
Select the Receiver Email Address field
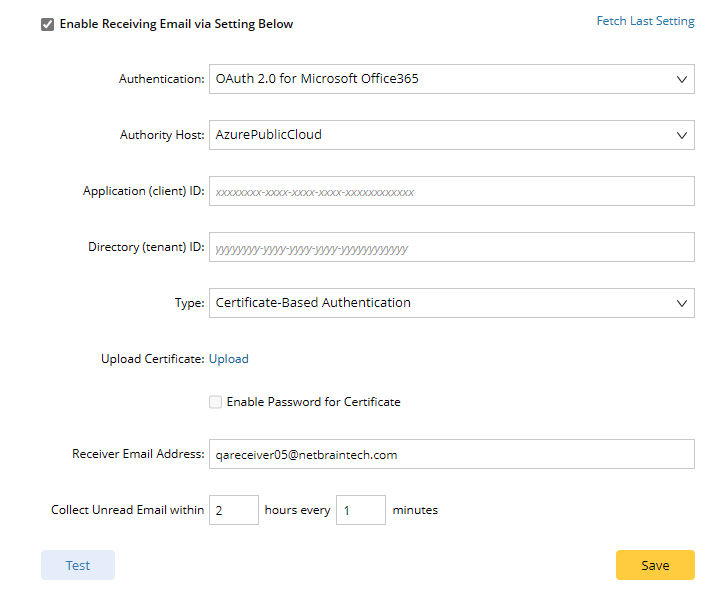451,454
